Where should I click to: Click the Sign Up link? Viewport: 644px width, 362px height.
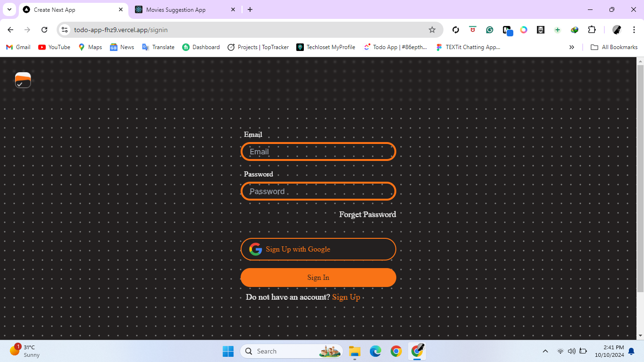coord(346,297)
